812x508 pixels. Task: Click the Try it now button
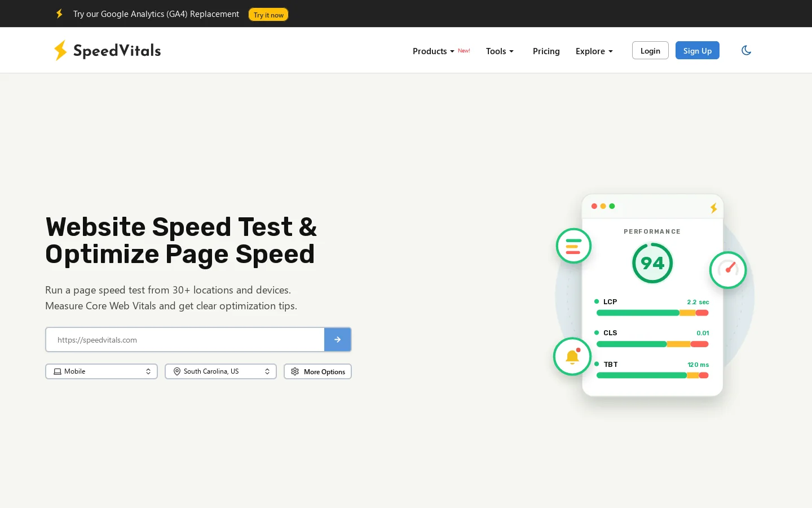268,15
